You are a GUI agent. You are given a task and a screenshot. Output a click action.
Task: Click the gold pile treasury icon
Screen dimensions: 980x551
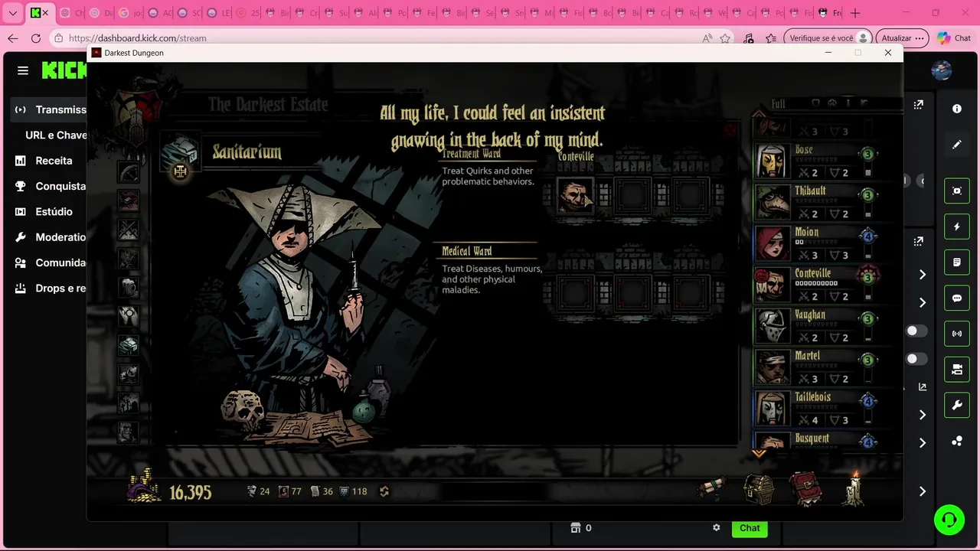pyautogui.click(x=144, y=487)
